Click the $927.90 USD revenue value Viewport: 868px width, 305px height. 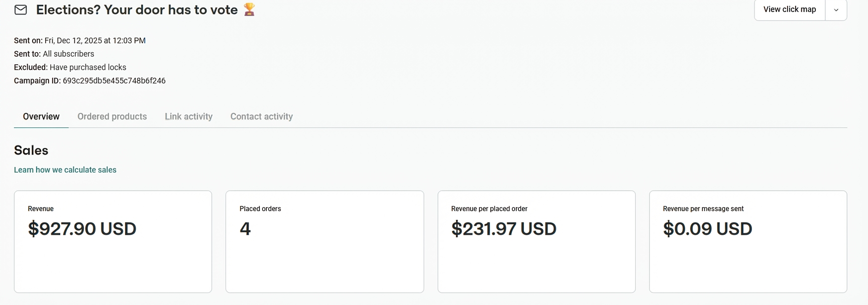[82, 229]
